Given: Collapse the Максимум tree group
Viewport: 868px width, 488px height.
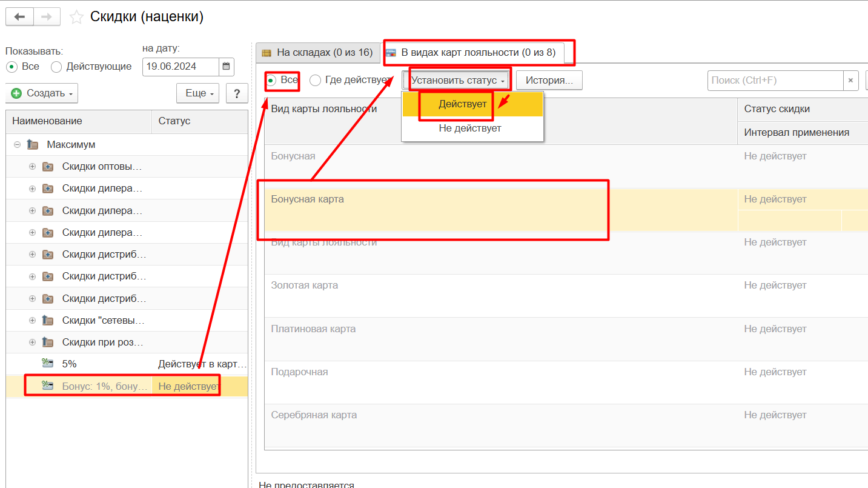Looking at the screenshot, I should pyautogui.click(x=17, y=145).
